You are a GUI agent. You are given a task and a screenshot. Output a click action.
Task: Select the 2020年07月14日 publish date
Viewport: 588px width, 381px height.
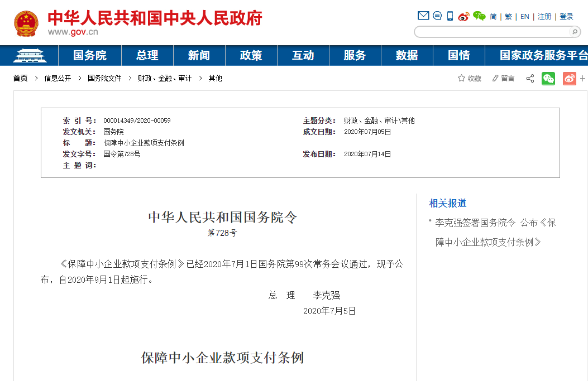pos(367,154)
